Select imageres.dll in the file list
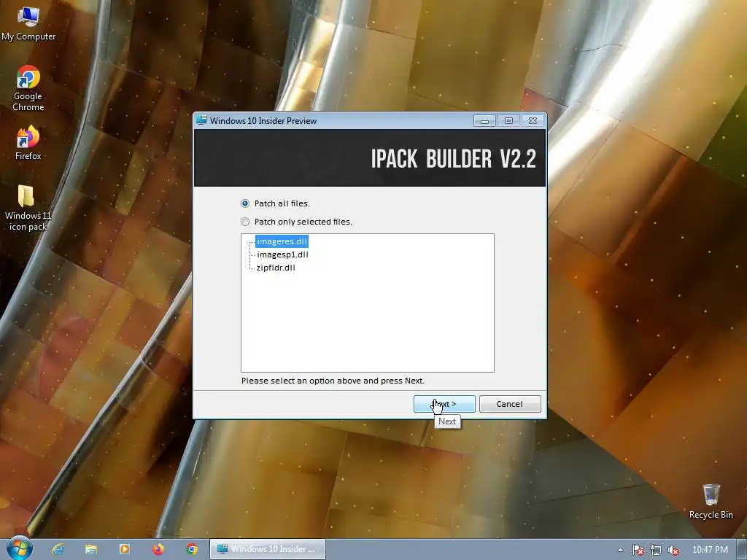Screen dimensions: 747x560 [282, 241]
